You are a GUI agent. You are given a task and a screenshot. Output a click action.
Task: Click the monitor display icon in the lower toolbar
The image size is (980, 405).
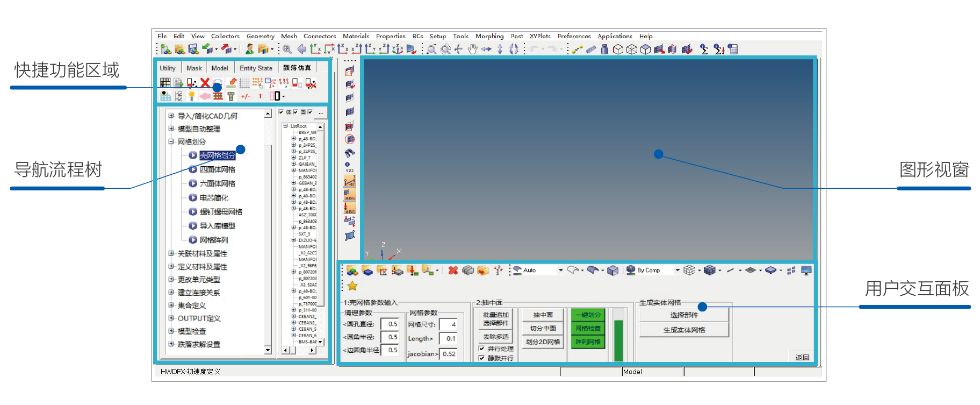[806, 271]
